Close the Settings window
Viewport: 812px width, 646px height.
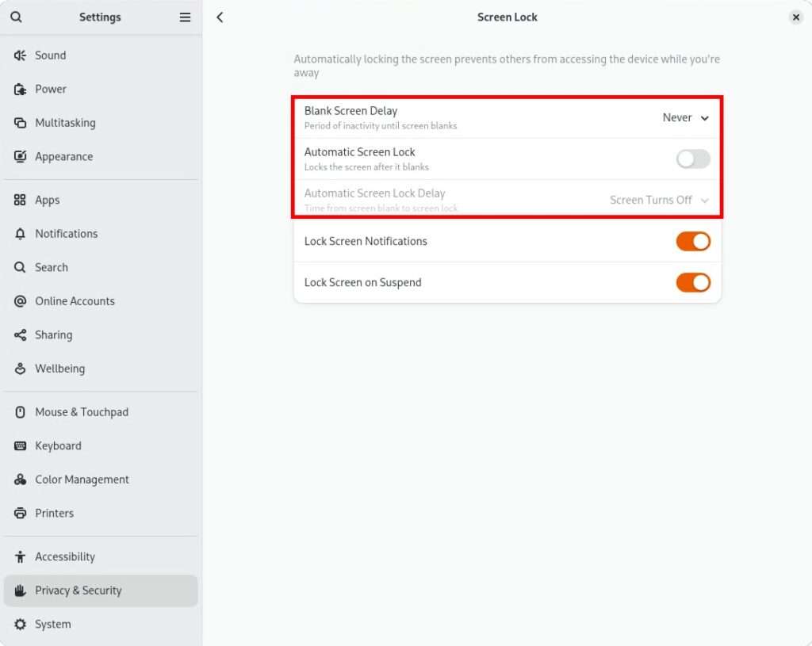pos(796,17)
